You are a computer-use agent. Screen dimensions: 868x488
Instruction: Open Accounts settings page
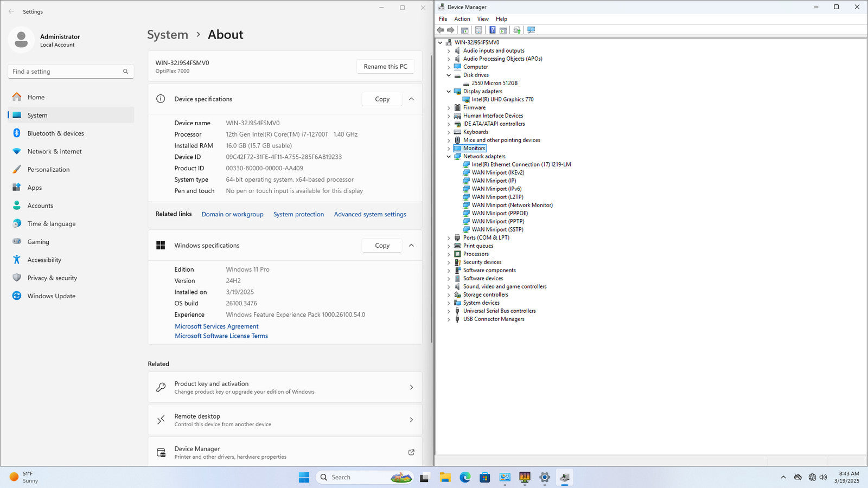[x=71, y=206]
